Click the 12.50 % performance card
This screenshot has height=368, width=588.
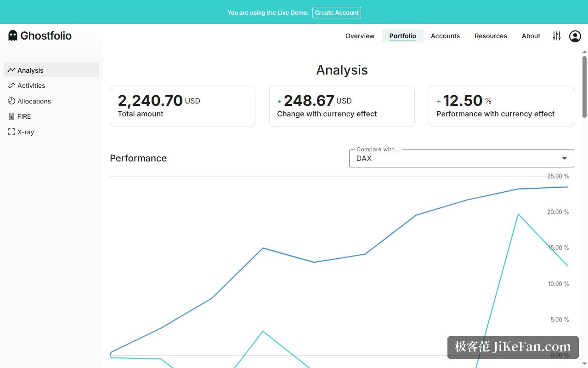point(501,106)
